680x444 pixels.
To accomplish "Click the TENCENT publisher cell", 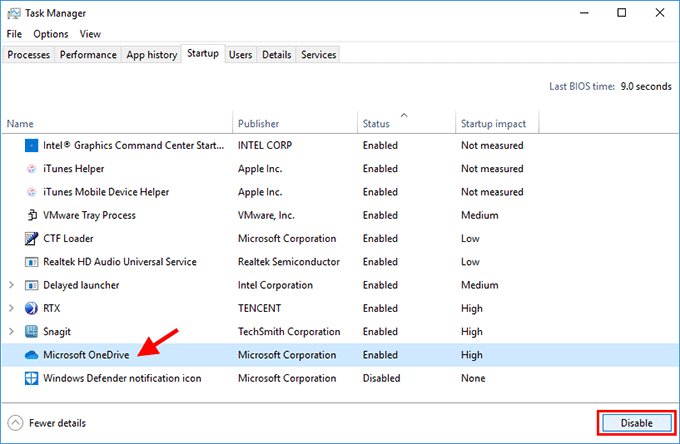I will (259, 308).
